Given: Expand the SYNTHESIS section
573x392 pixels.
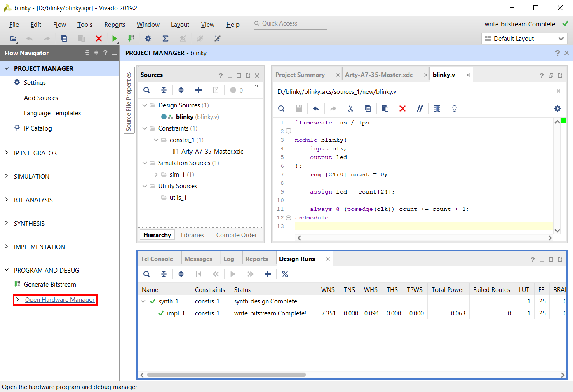Looking at the screenshot, I should [7, 223].
